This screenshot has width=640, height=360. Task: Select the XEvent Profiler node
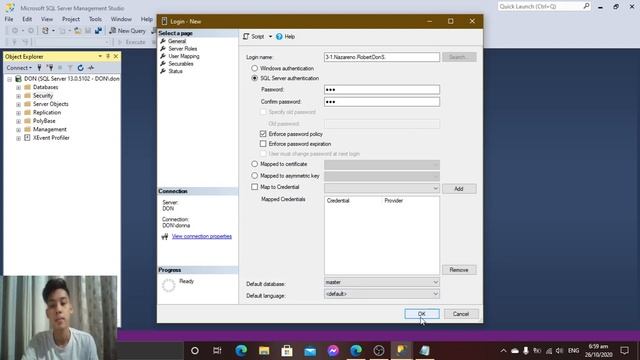51,138
